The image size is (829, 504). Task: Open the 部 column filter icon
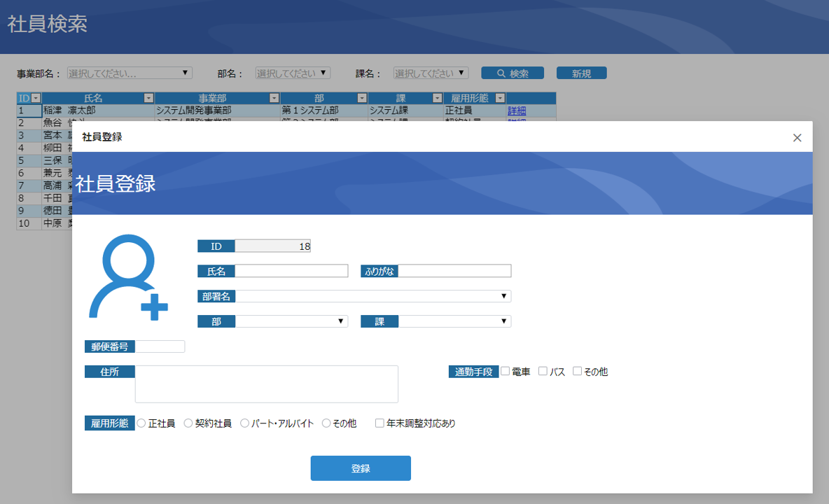point(361,98)
